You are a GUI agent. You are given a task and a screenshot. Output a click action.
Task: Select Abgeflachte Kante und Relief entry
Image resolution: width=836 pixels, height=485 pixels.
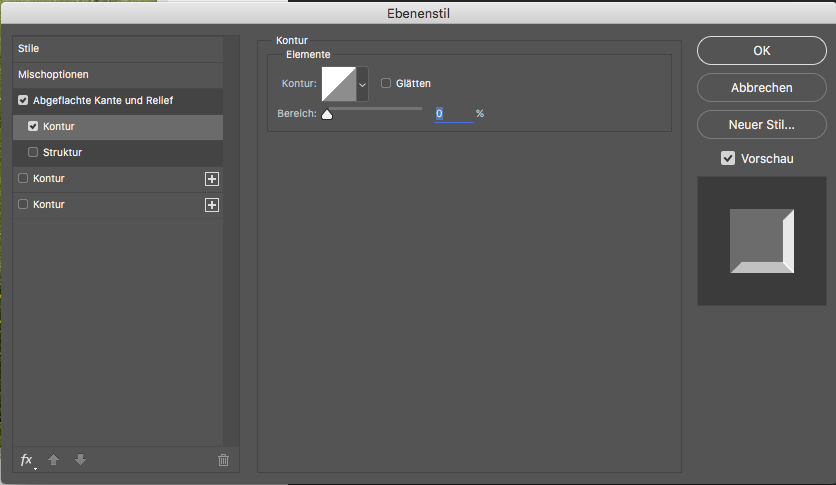[103, 100]
